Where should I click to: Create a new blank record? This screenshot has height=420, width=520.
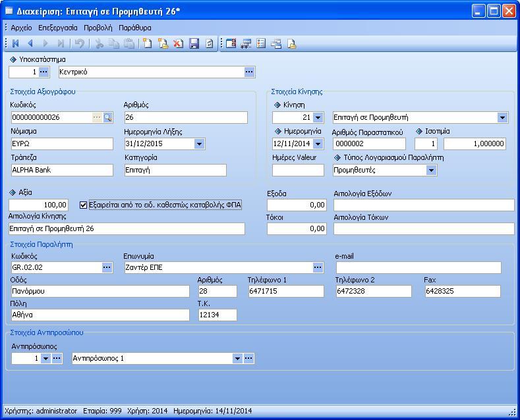(147, 43)
